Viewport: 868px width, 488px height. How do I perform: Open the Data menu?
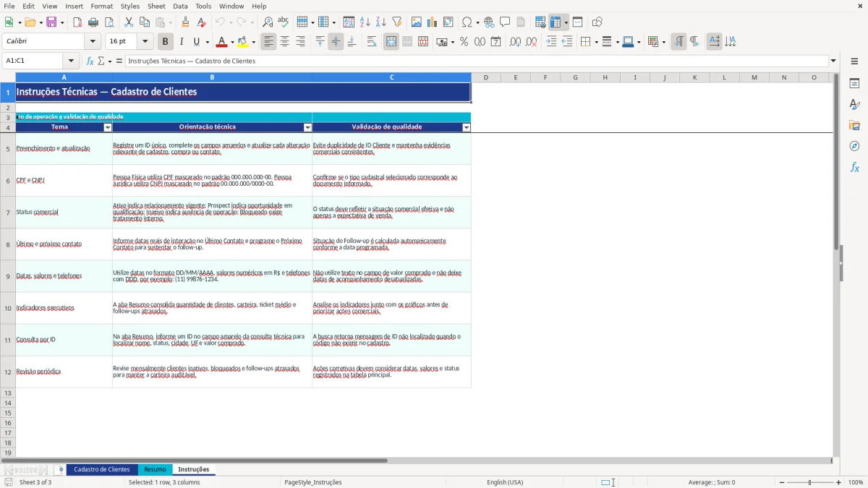(x=181, y=6)
